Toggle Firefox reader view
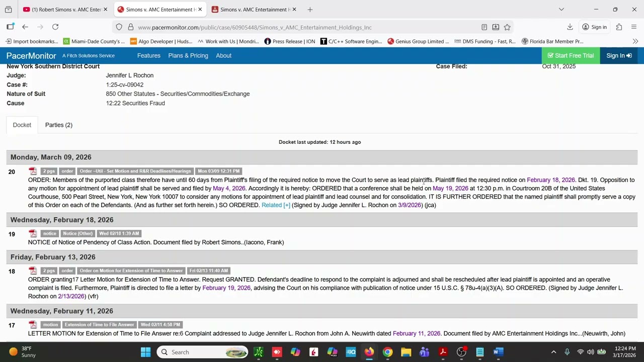The width and height of the screenshot is (644, 362). (x=484, y=27)
